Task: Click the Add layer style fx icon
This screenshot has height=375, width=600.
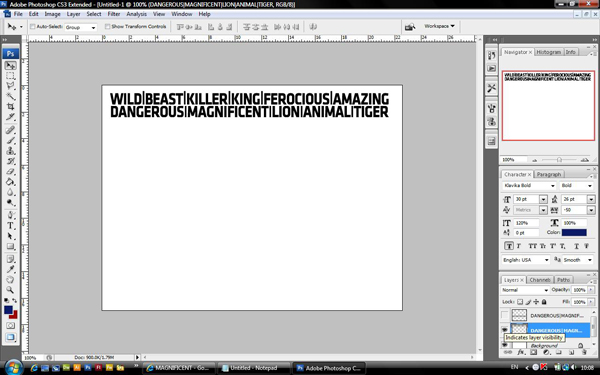Action: pos(521,352)
